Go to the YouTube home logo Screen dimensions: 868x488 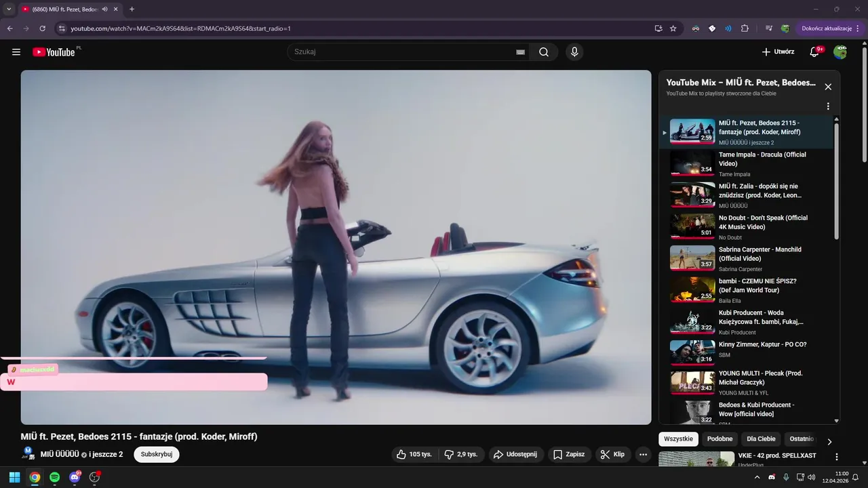(54, 52)
